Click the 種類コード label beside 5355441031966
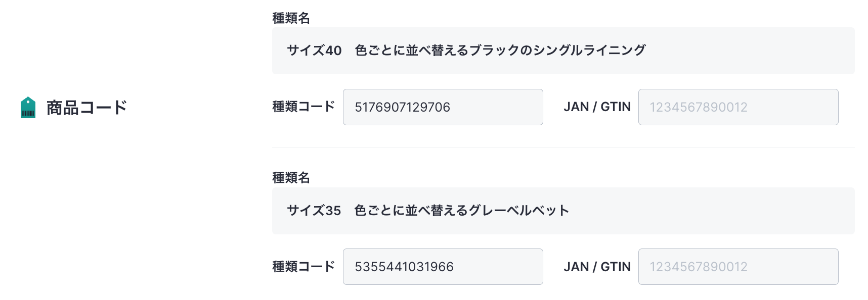The height and width of the screenshot is (300, 868). click(303, 267)
